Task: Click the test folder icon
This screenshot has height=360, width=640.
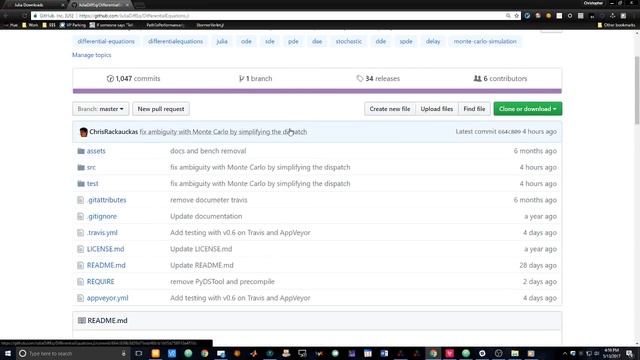Action: coord(81,184)
